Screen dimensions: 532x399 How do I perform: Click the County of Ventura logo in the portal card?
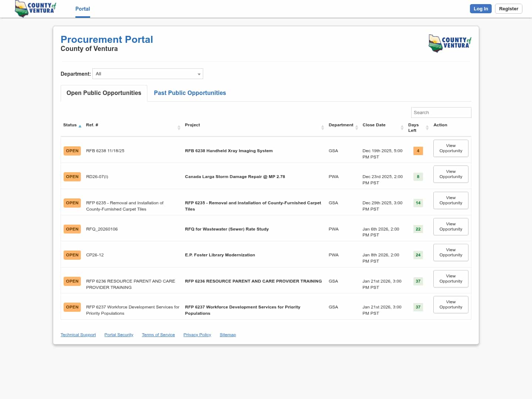tap(450, 43)
